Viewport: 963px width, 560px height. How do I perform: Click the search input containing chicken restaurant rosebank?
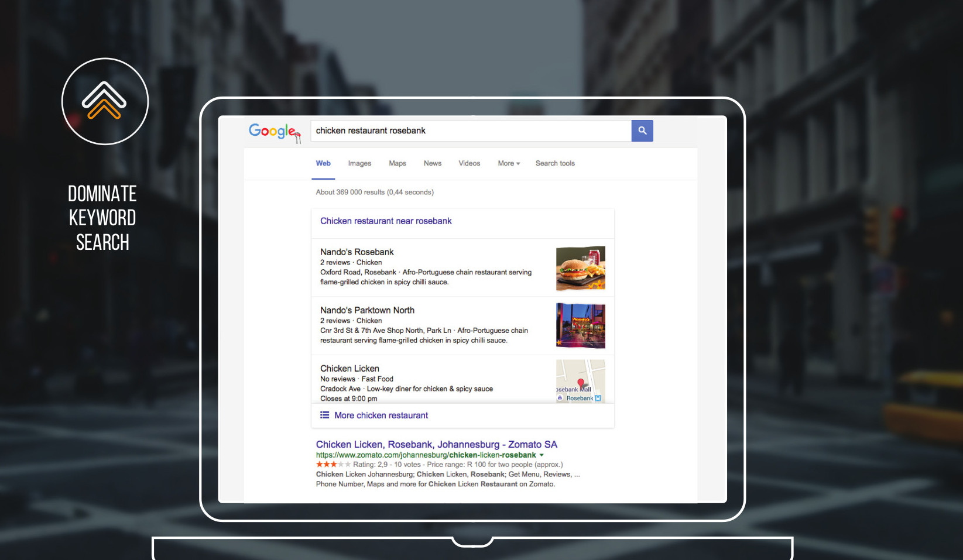(470, 131)
